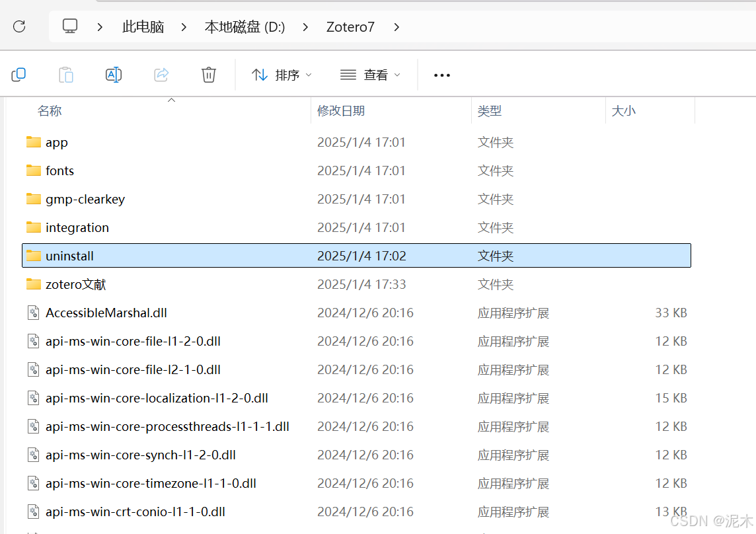Select file name AccessibleMarshal.dll
Screen dimensions: 756x534
(106, 313)
